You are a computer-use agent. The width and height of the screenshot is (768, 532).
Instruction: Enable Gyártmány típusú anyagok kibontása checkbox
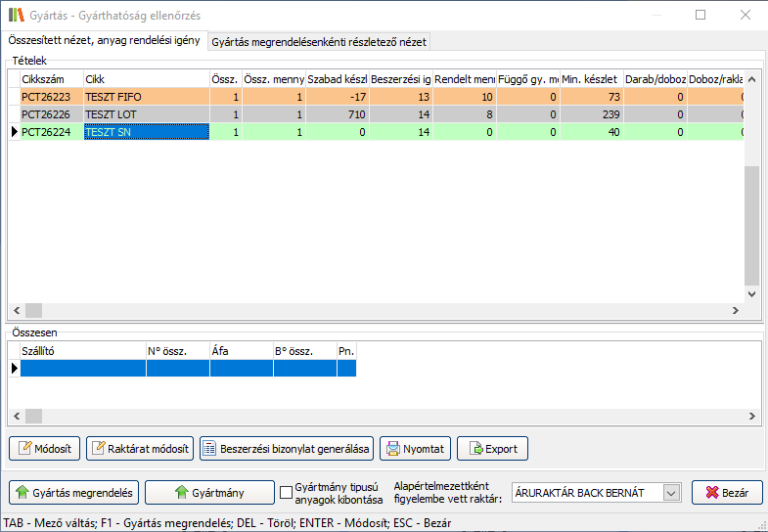point(287,492)
